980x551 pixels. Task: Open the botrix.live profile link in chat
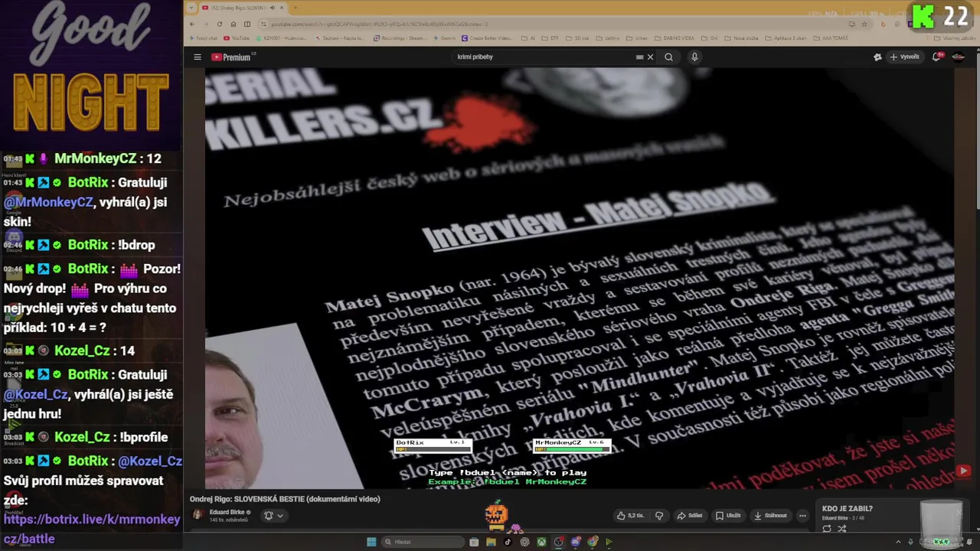click(x=92, y=529)
